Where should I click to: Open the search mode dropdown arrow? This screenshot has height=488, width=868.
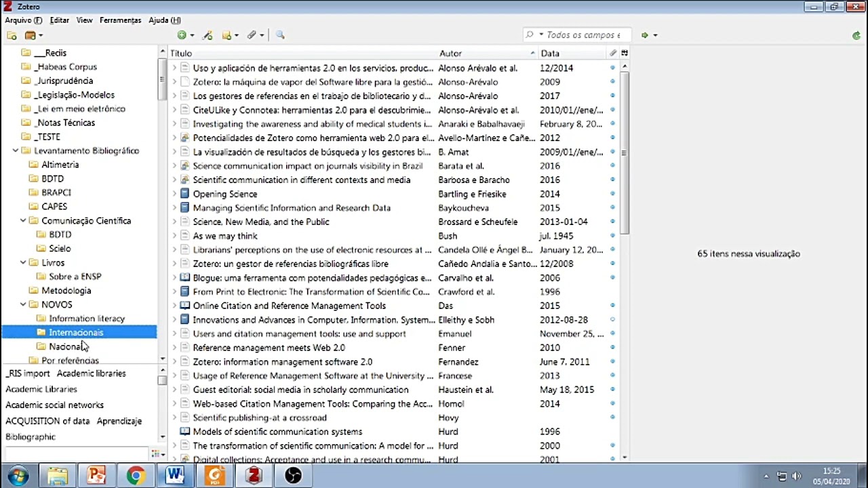tap(541, 35)
